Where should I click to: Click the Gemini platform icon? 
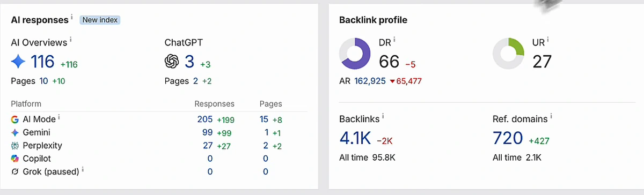(15, 132)
